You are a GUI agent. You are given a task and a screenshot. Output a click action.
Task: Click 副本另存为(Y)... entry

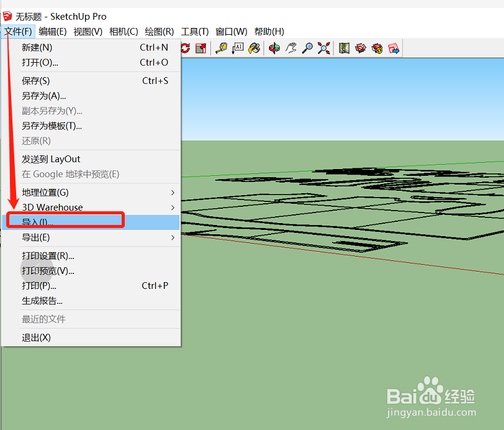[x=91, y=111]
